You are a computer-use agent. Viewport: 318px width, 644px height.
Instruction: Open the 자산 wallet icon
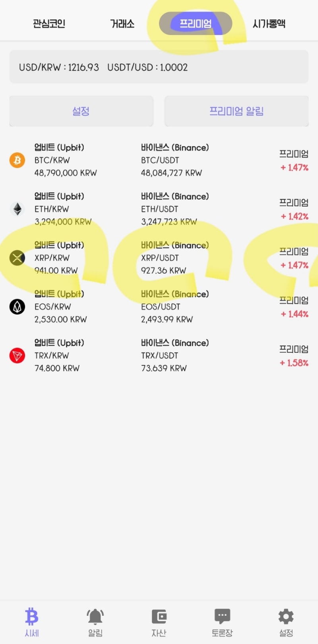pos(159,617)
